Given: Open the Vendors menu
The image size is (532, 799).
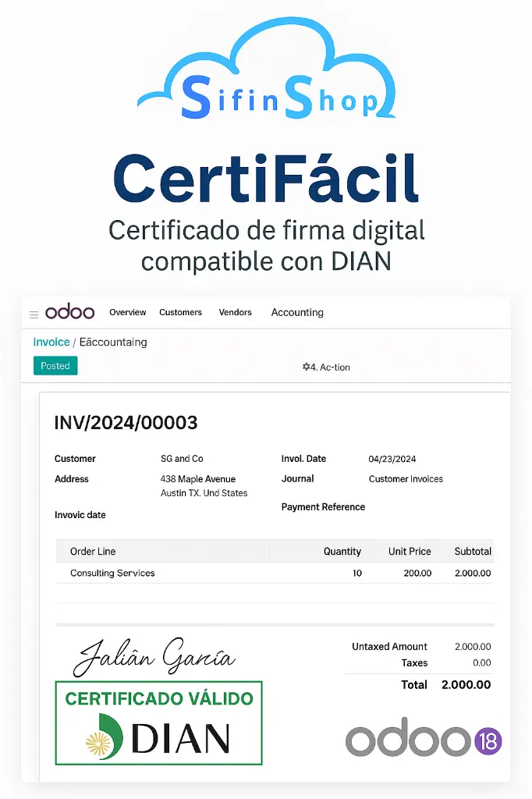Looking at the screenshot, I should [235, 312].
